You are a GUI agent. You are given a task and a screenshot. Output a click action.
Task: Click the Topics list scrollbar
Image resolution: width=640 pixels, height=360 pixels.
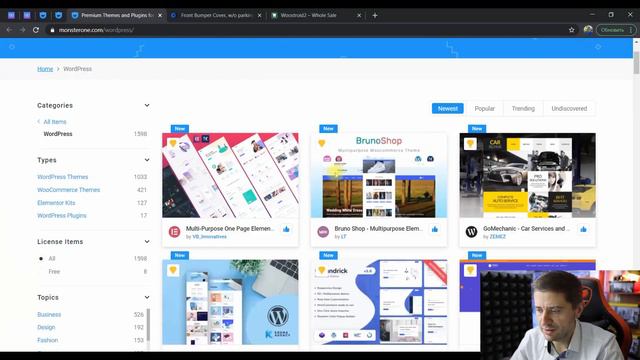point(148,325)
